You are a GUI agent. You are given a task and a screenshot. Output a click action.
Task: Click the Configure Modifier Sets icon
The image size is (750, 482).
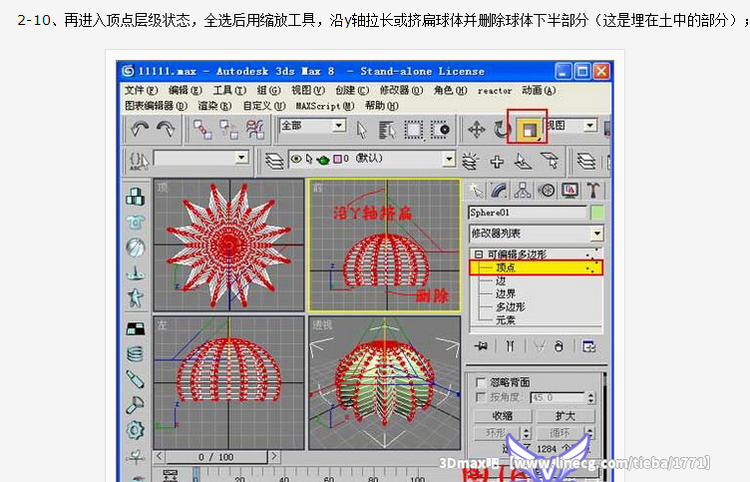[x=589, y=346]
